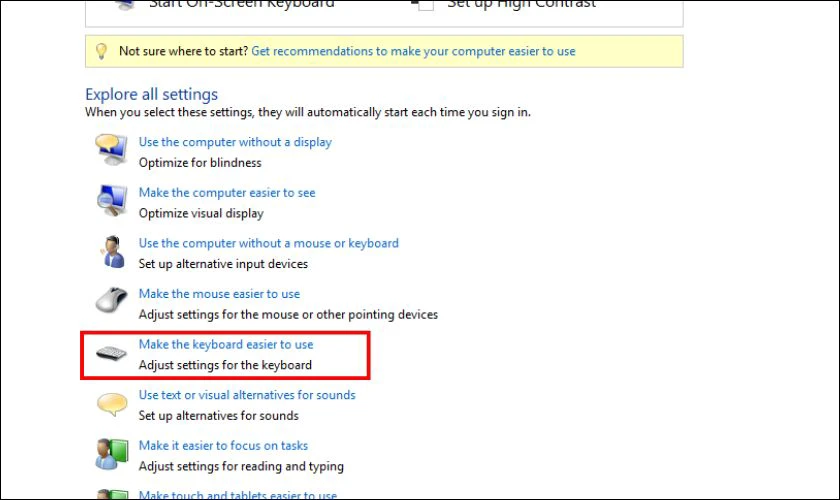Viewport: 840px width, 500px height.
Task: Click the focus on tasks people icon
Action: (112, 453)
